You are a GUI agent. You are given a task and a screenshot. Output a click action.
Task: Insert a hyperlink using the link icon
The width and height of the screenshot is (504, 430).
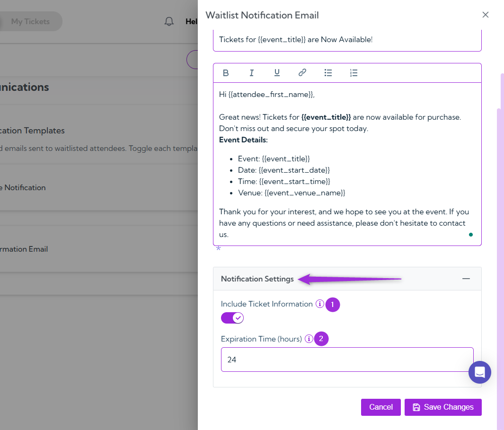pyautogui.click(x=302, y=72)
